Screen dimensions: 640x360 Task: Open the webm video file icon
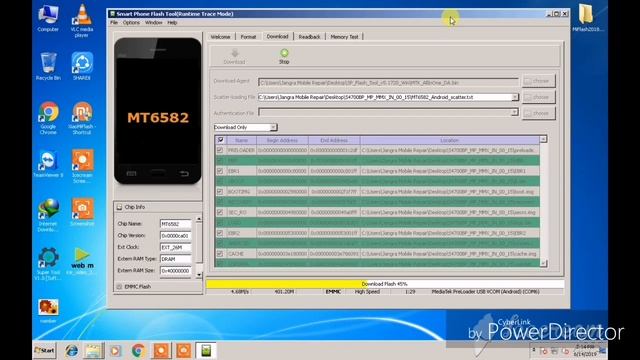82,261
